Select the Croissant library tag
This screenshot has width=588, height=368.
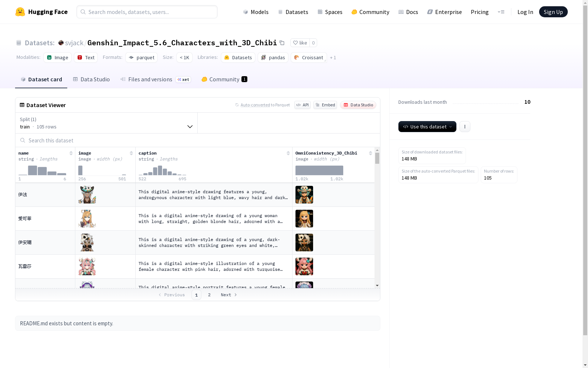click(309, 57)
